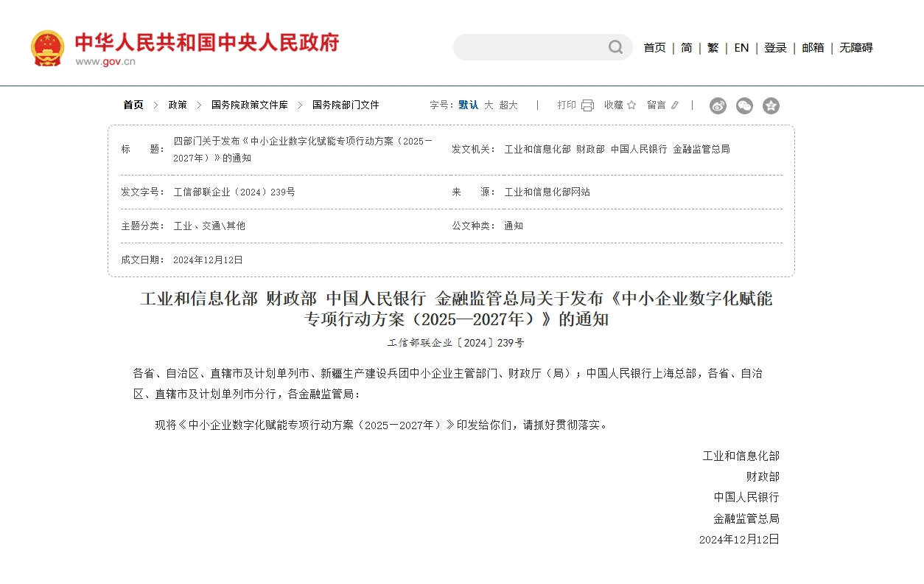Click topic category 工业、交通\其他
The image size is (924, 584).
coord(209,226)
